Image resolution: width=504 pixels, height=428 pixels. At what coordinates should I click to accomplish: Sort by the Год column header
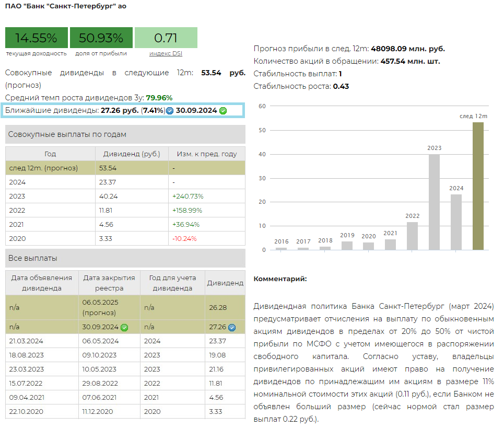[50, 154]
